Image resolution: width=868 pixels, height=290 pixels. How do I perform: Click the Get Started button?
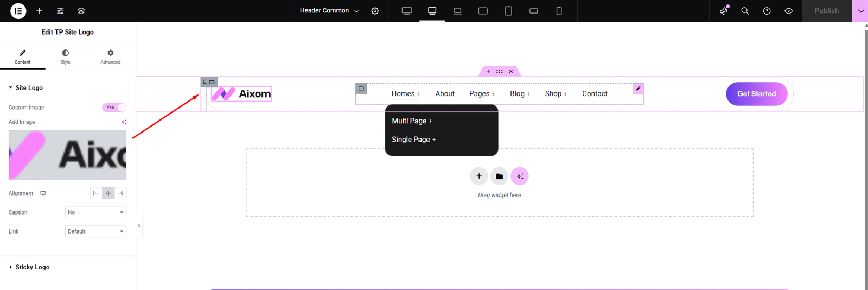point(756,94)
